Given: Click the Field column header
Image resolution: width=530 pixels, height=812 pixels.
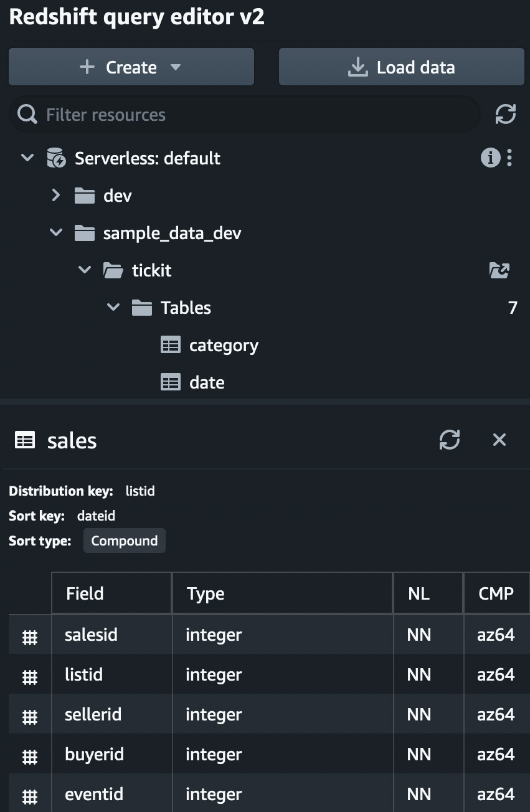Looking at the screenshot, I should pos(111,593).
